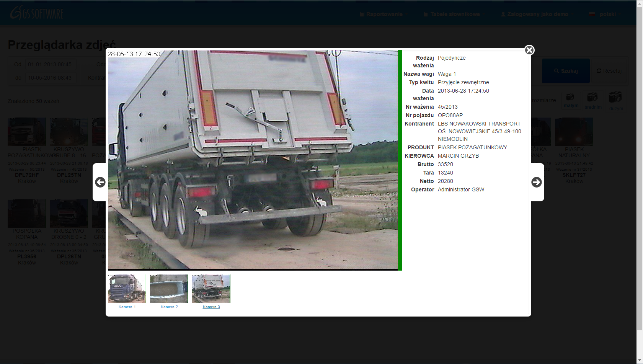Open the DPL72HF weighing thumbnail
This screenshot has height=364, width=643.
coord(27,132)
